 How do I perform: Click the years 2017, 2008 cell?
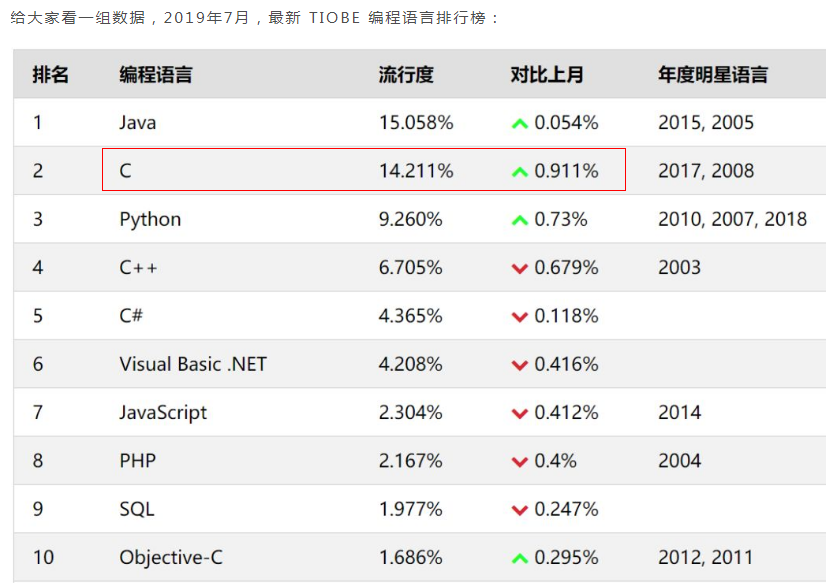click(x=706, y=171)
